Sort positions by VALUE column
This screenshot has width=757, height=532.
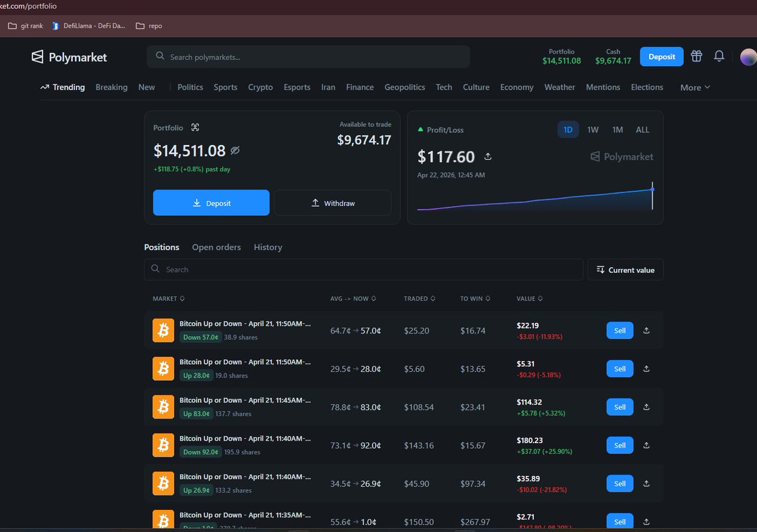[x=529, y=299]
